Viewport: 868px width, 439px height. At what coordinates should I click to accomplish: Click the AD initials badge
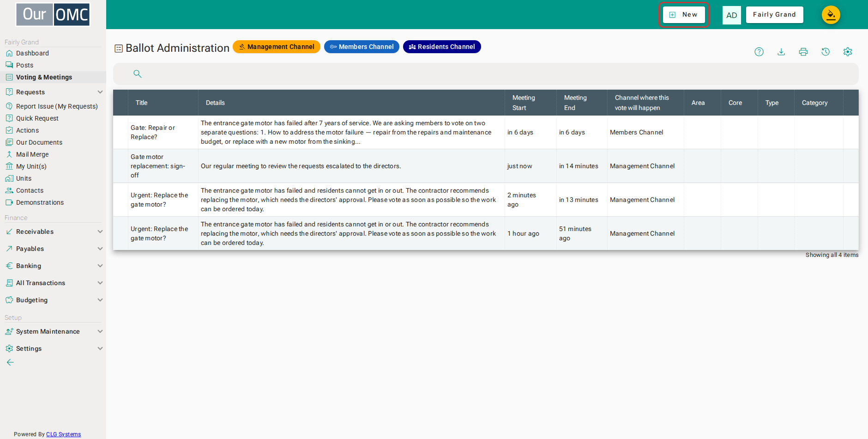pos(732,15)
